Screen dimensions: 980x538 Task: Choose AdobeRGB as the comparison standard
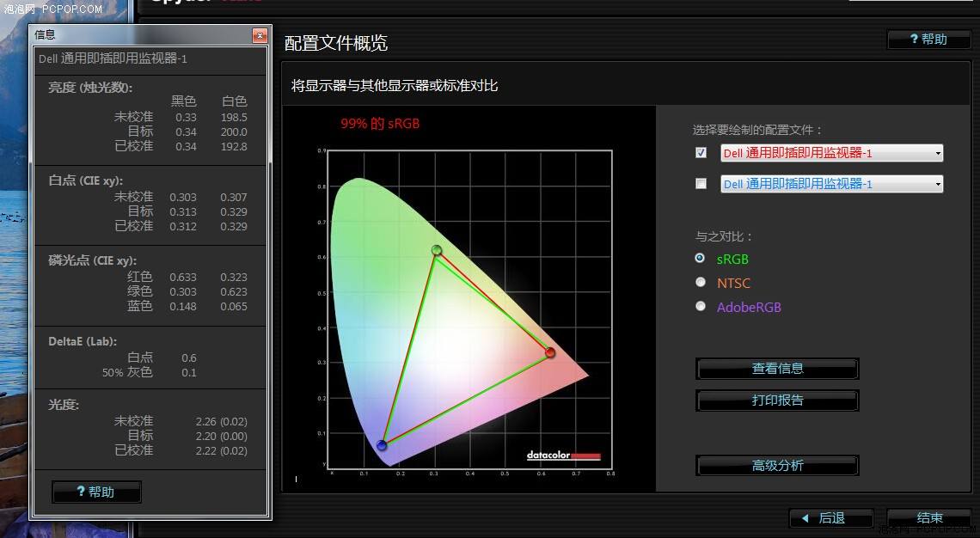pos(701,307)
